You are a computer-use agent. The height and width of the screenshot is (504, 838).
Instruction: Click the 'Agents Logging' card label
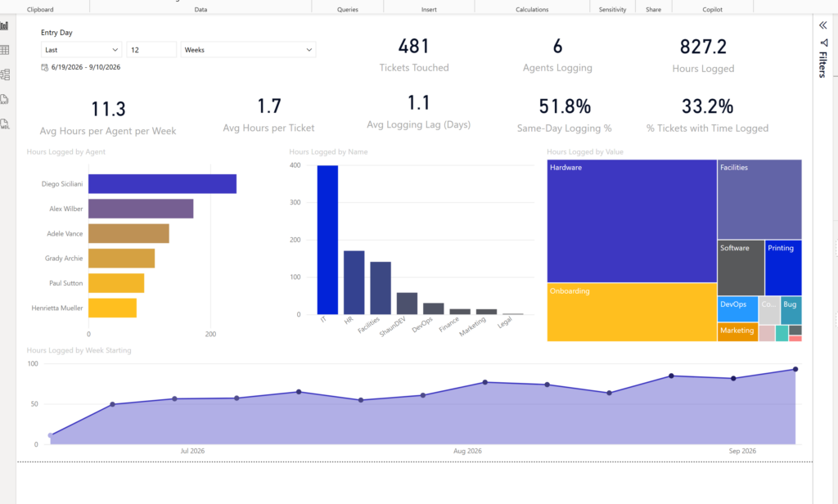[x=557, y=68]
